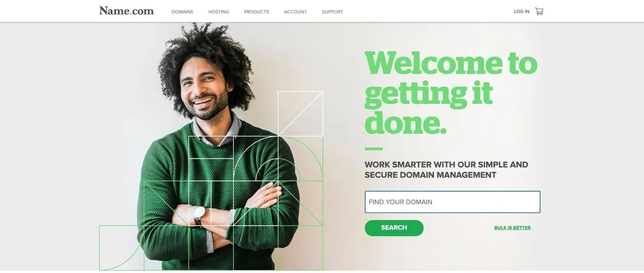Click the green accent line under headline

(373, 149)
